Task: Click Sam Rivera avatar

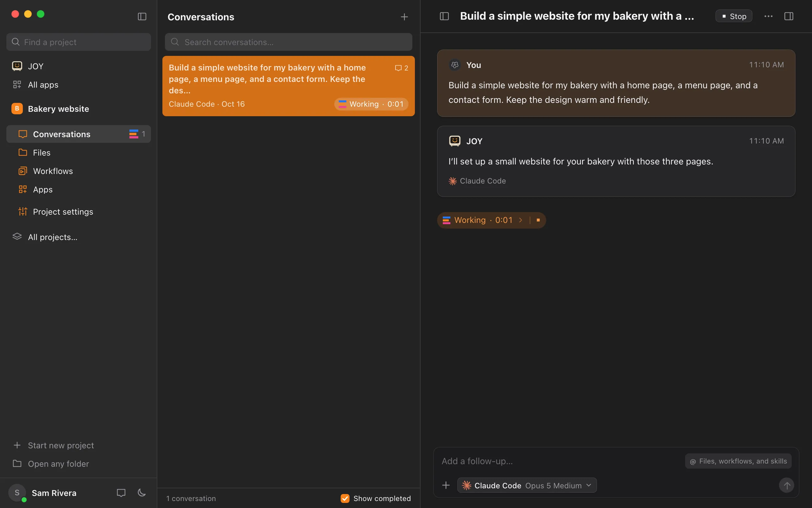Action: point(17,493)
